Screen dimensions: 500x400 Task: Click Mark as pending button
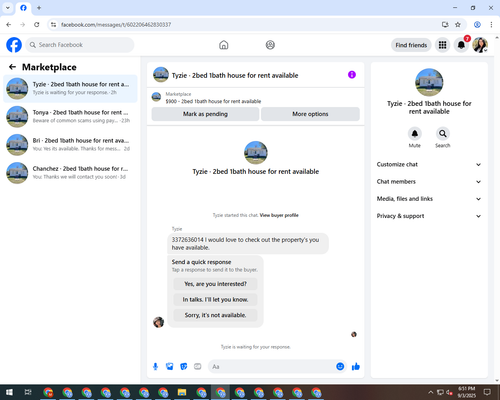(x=205, y=114)
